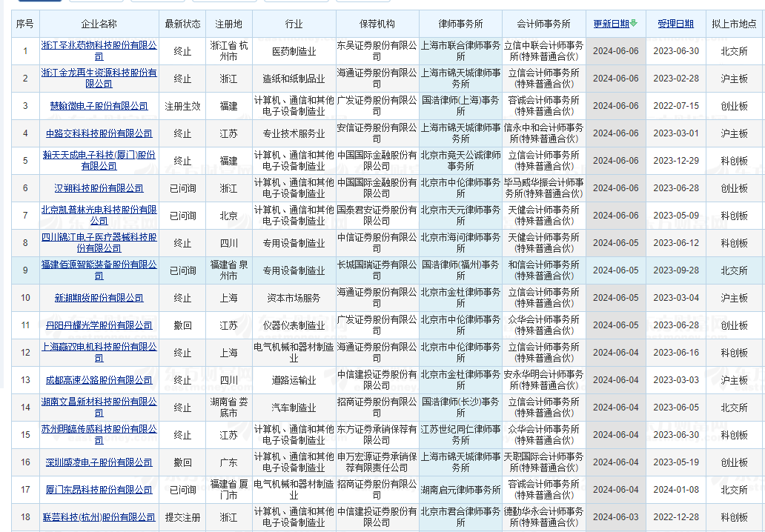Viewport: 765px width, 532px height.
Task: Click 福建省 泉州市 location cell
Action: coord(229,270)
